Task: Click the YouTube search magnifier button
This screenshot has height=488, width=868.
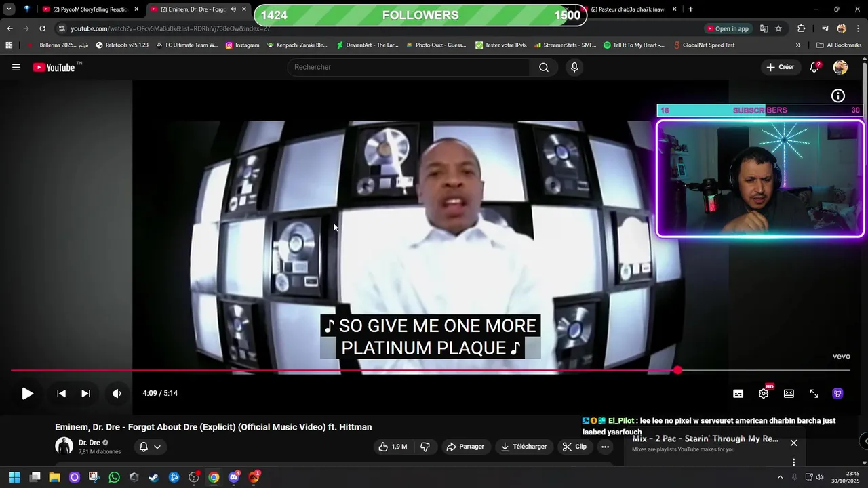Action: (x=544, y=67)
